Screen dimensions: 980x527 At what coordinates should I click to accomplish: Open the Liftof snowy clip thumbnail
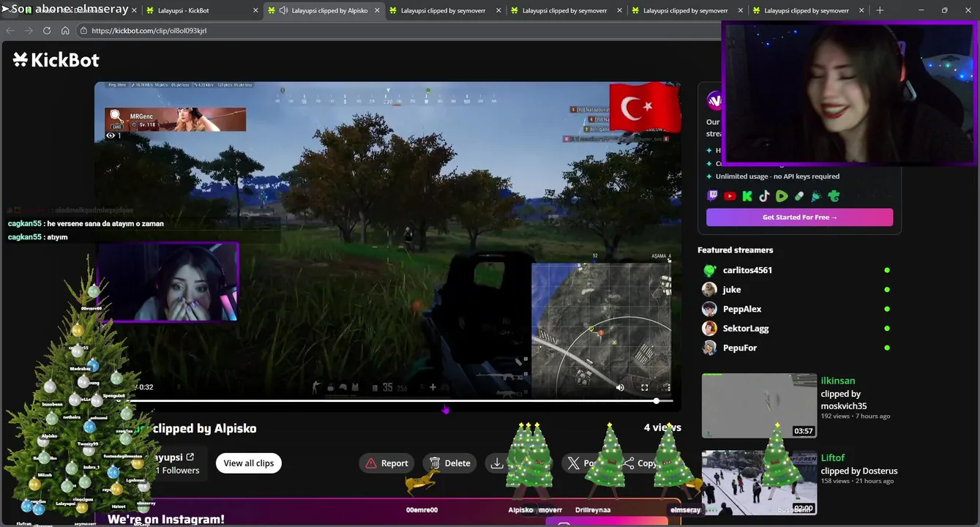pyautogui.click(x=759, y=482)
